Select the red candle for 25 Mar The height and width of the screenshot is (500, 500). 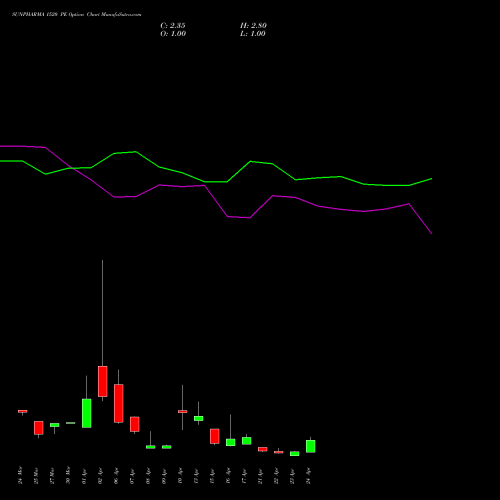tap(39, 428)
